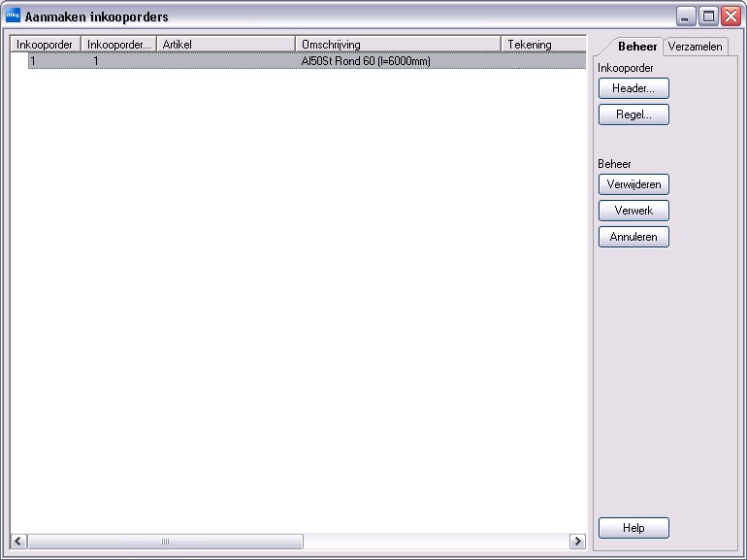Minimize the Aanmaken inkooporders window
This screenshot has width=747, height=560.
(686, 16)
